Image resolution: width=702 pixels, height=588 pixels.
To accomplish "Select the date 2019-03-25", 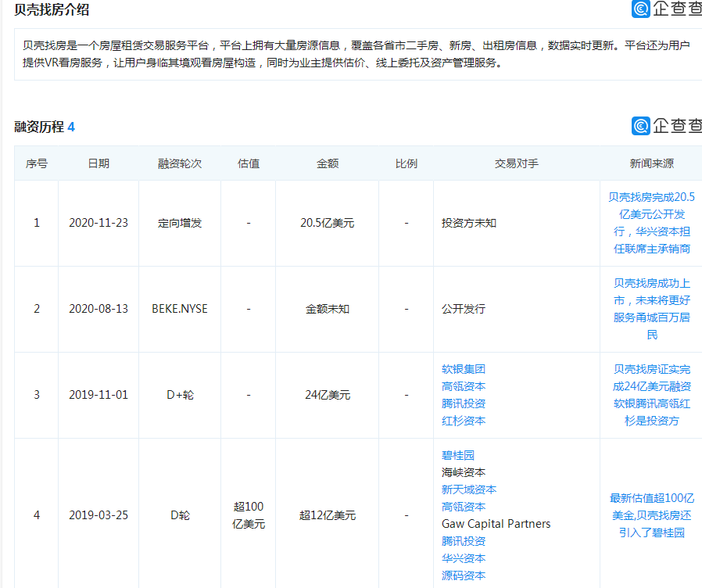I will (x=98, y=515).
